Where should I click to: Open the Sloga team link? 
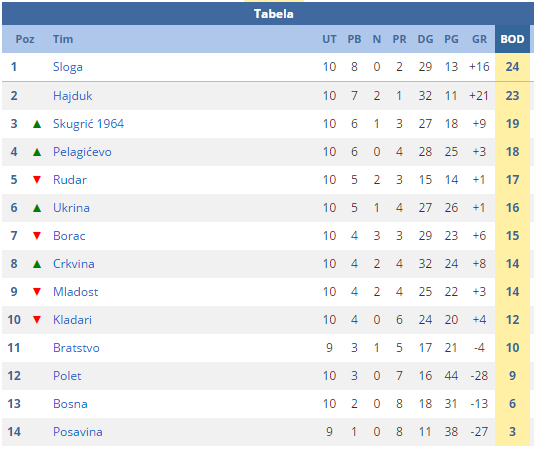pyautogui.click(x=68, y=67)
